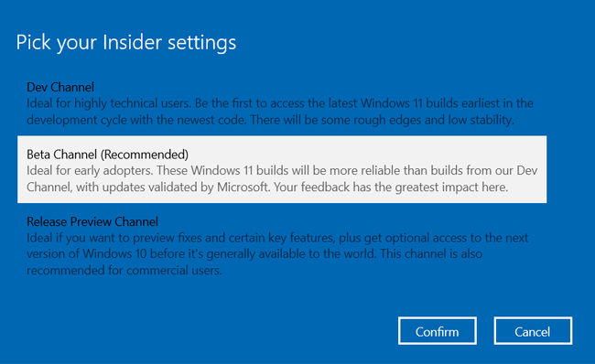The image size is (595, 364).
Task: Choose Beta Channel (Recommended) option
Action: tap(282, 169)
